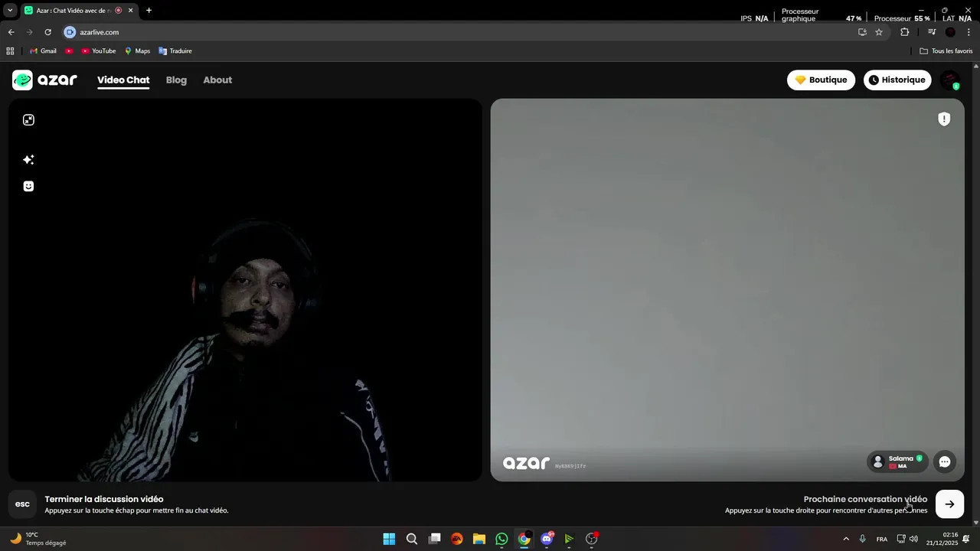Open the YouTube bookmark
Image resolution: width=980 pixels, height=551 pixels.
pyautogui.click(x=98, y=51)
